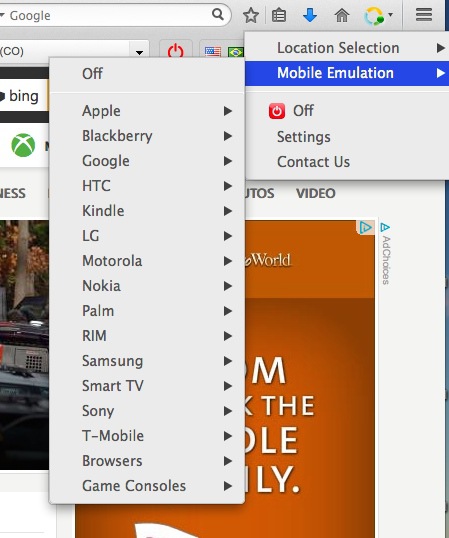Open the T-Mobile submenu
Viewport: 449px width, 538px height.
pos(147,436)
